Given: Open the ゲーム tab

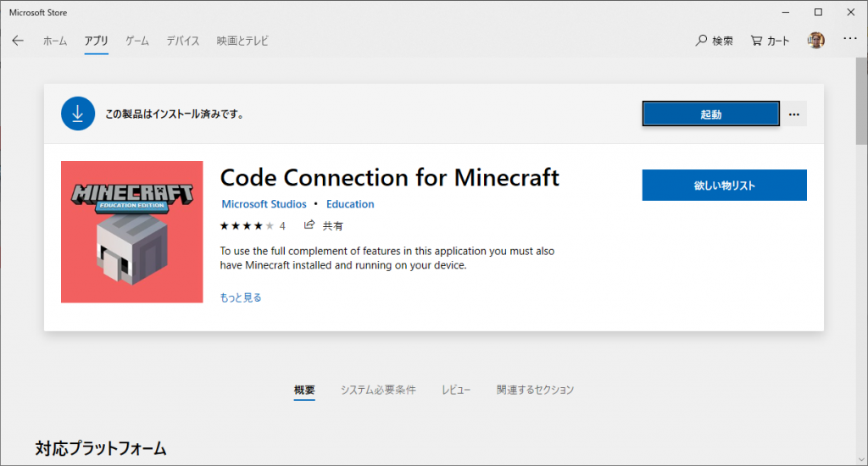Looking at the screenshot, I should (136, 41).
